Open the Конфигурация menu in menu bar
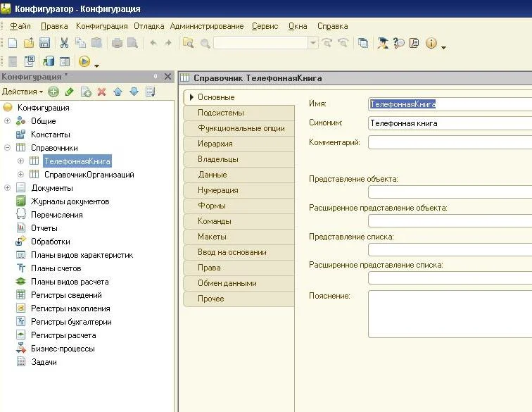532x412 pixels. coord(101,26)
